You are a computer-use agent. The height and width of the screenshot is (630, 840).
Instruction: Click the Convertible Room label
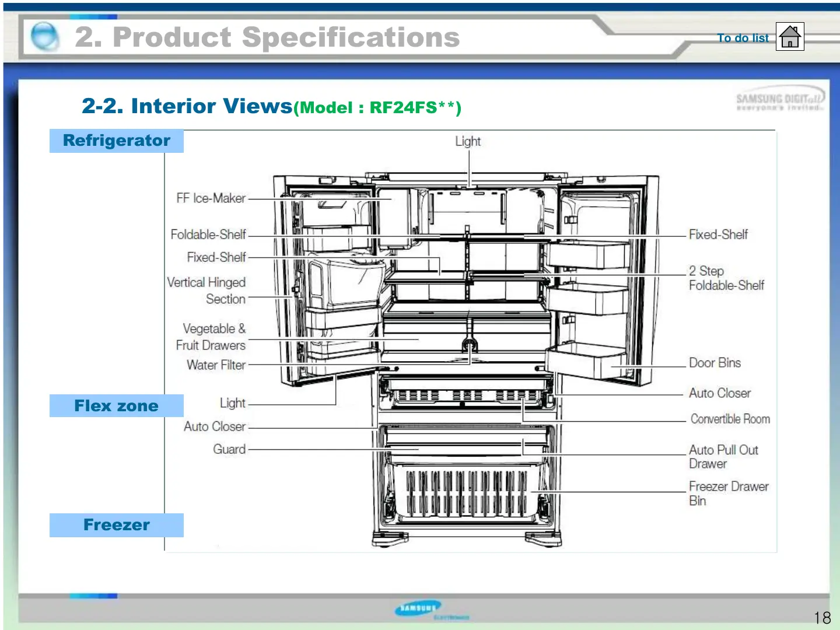[x=730, y=419]
